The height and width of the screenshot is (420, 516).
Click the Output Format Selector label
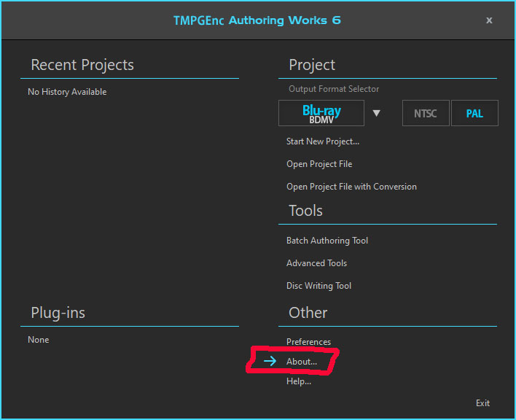click(x=334, y=89)
